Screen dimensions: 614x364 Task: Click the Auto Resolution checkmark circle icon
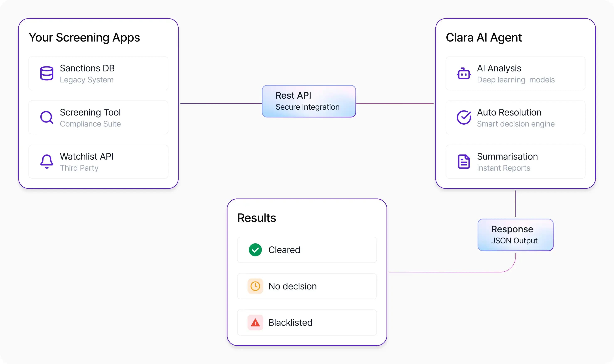(x=464, y=117)
